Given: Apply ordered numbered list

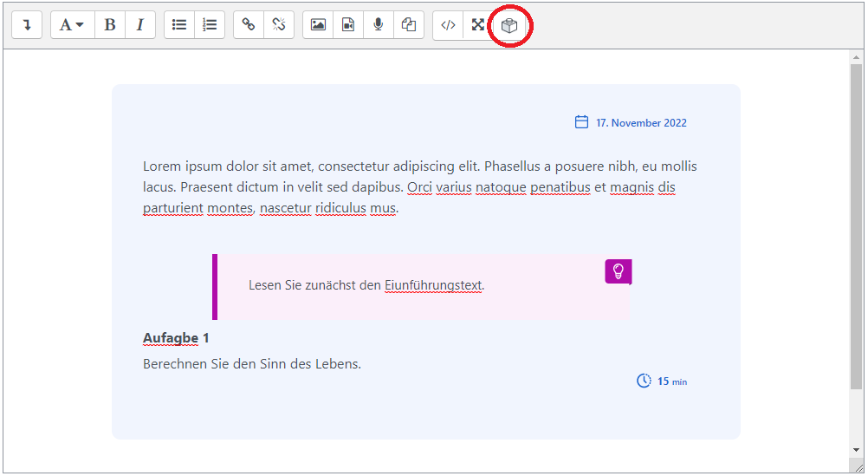Looking at the screenshot, I should 210,25.
